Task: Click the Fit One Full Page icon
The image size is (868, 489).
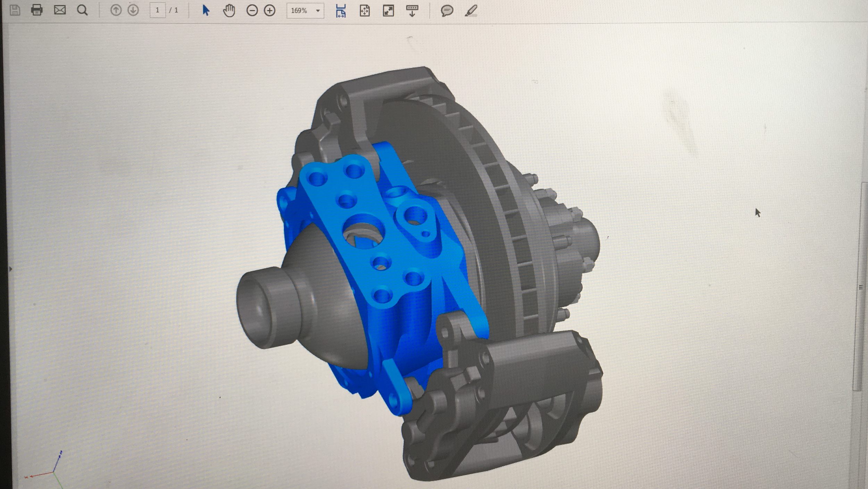Action: 365,11
